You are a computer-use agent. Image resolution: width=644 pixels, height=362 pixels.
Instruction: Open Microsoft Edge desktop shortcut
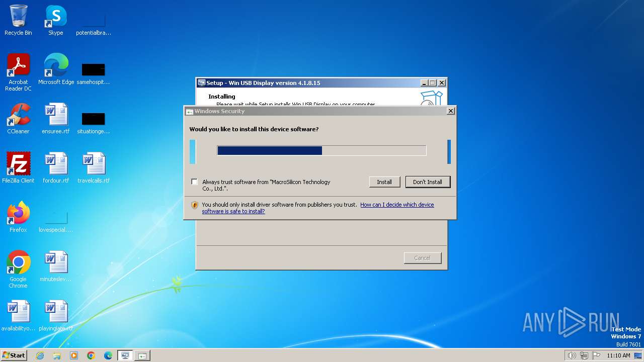tap(56, 69)
